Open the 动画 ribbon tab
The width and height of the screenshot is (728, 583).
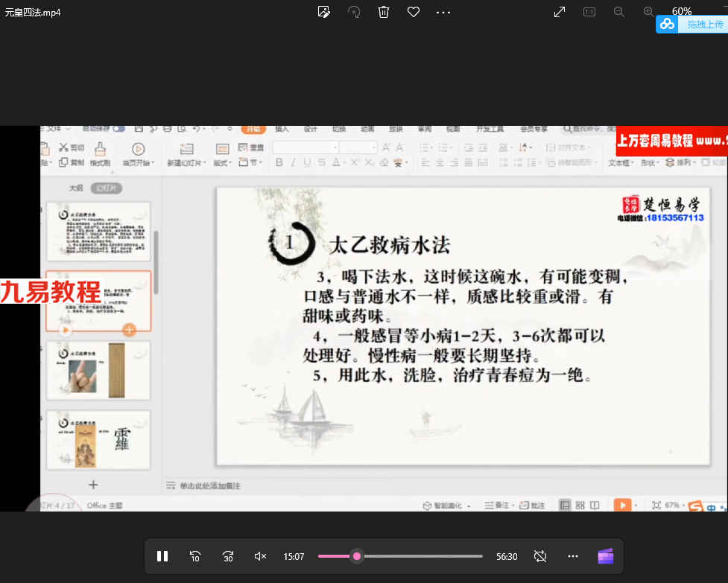click(367, 129)
